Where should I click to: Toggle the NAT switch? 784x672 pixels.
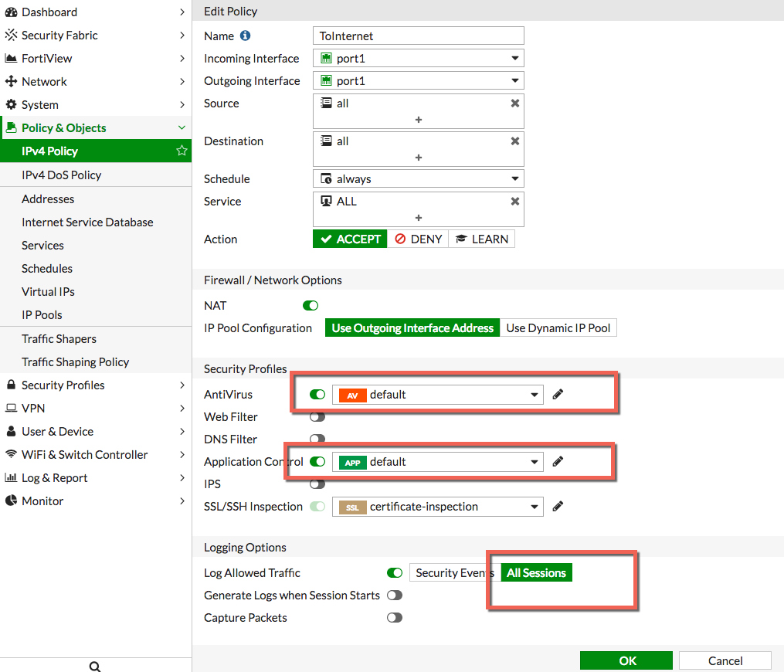coord(311,306)
